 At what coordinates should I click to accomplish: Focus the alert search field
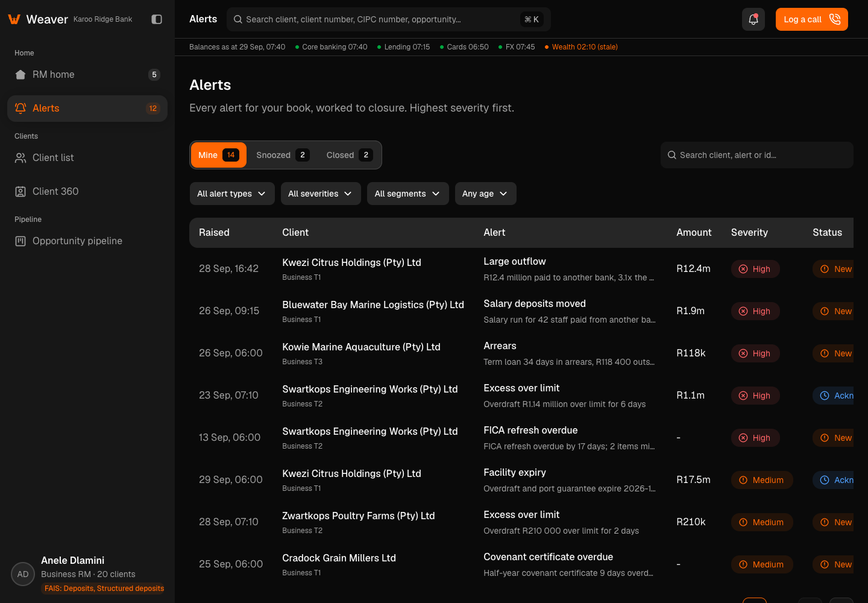757,155
